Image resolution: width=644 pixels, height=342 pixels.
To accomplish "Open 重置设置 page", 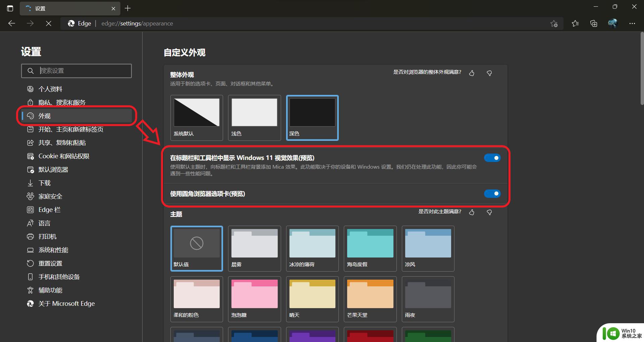I will pyautogui.click(x=76, y=263).
